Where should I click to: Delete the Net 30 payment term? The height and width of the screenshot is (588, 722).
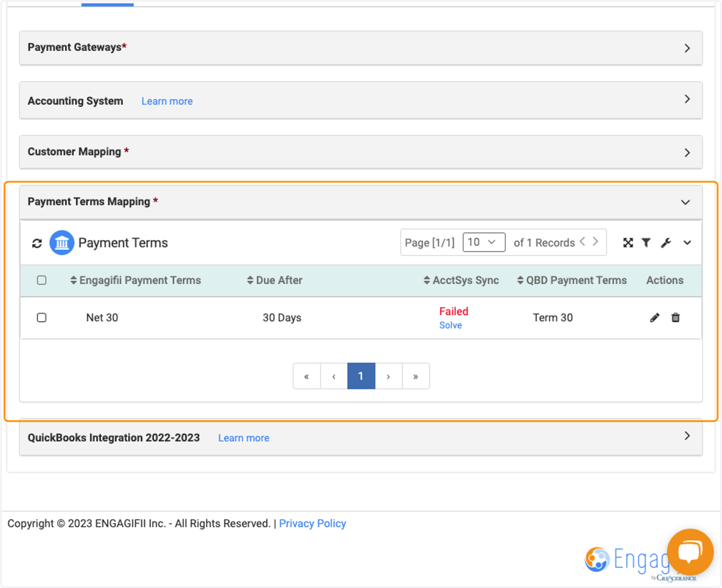(x=676, y=318)
